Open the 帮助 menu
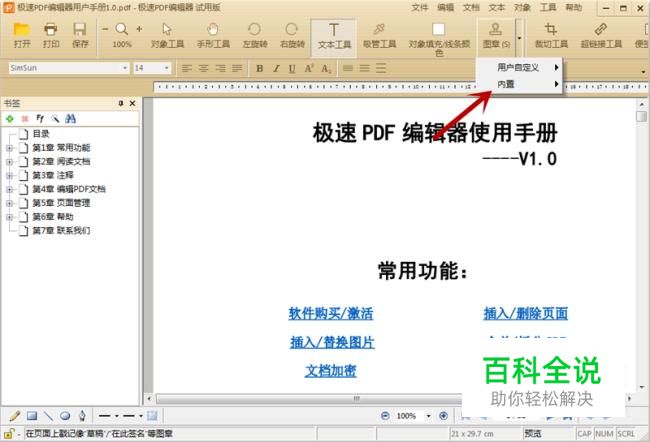Viewport: 650px width, 442px height. 573,7
